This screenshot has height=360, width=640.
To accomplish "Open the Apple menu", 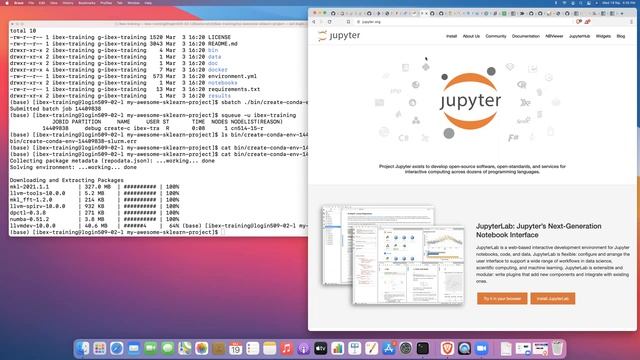I will click(7, 3).
